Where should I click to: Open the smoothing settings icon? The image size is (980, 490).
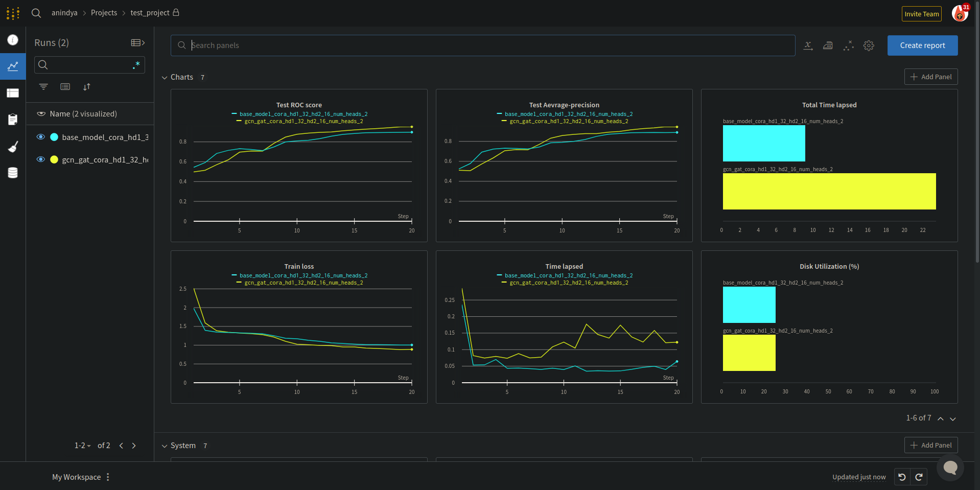point(828,45)
